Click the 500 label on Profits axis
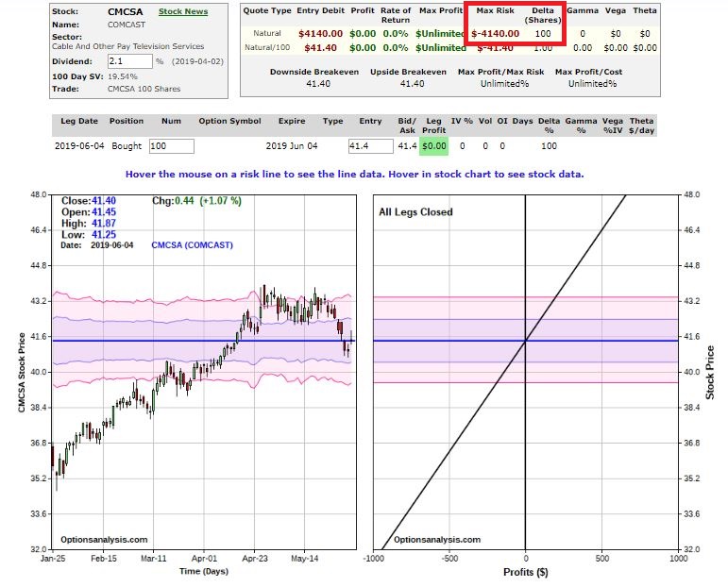This screenshot has height=587, width=728. 601,559
